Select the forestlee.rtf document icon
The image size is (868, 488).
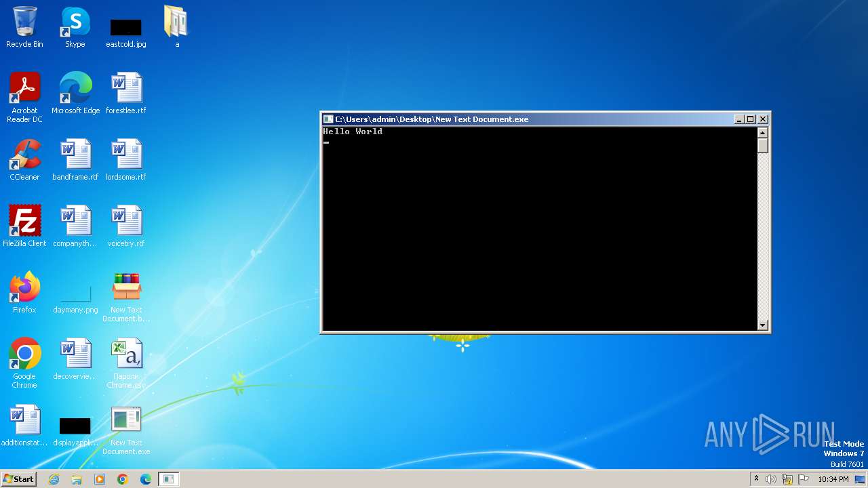[x=126, y=94]
